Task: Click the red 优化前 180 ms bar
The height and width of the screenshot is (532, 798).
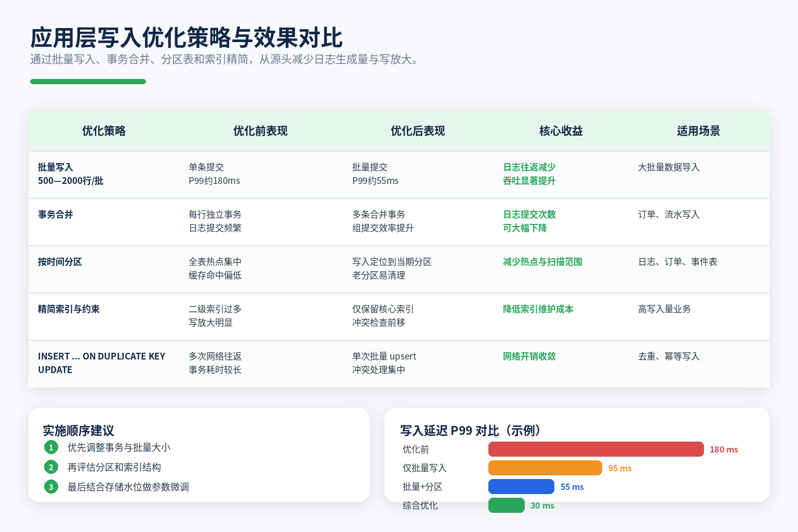Action: click(596, 449)
